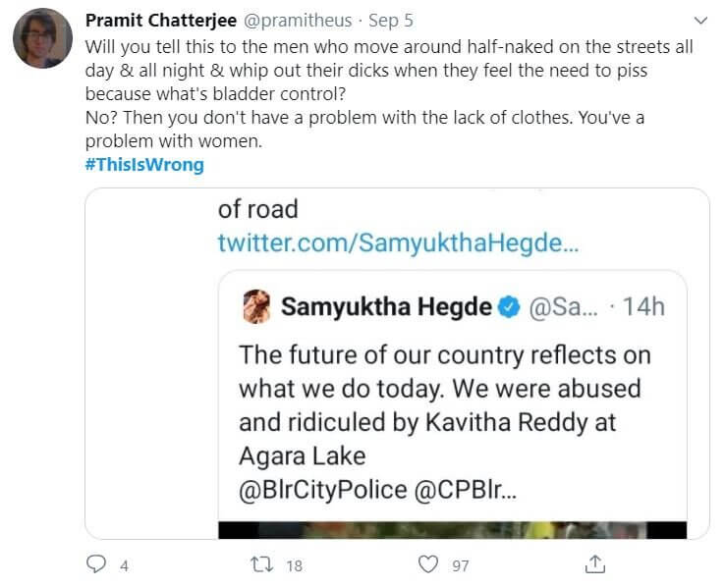Screen dimensions: 725x588
Task: Click the retweet count of 18
Action: click(293, 564)
